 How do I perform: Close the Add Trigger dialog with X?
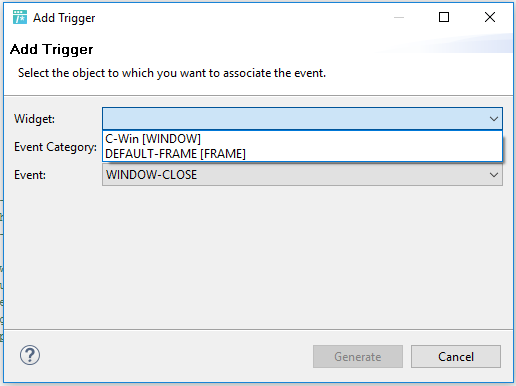coord(490,17)
